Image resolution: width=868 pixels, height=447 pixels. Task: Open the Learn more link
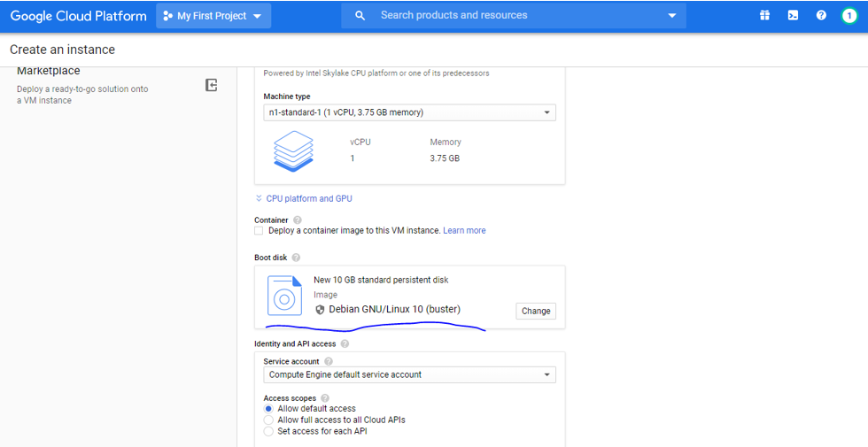coord(464,231)
